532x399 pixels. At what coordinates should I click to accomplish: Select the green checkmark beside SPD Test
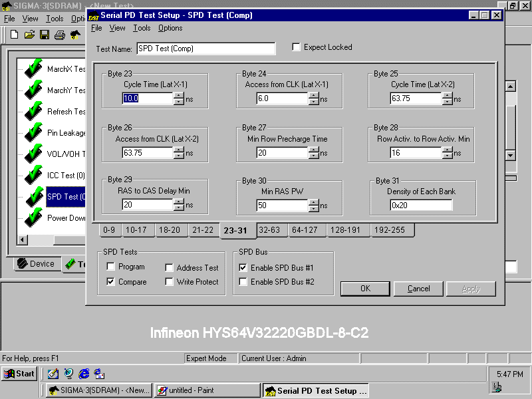[33, 196]
